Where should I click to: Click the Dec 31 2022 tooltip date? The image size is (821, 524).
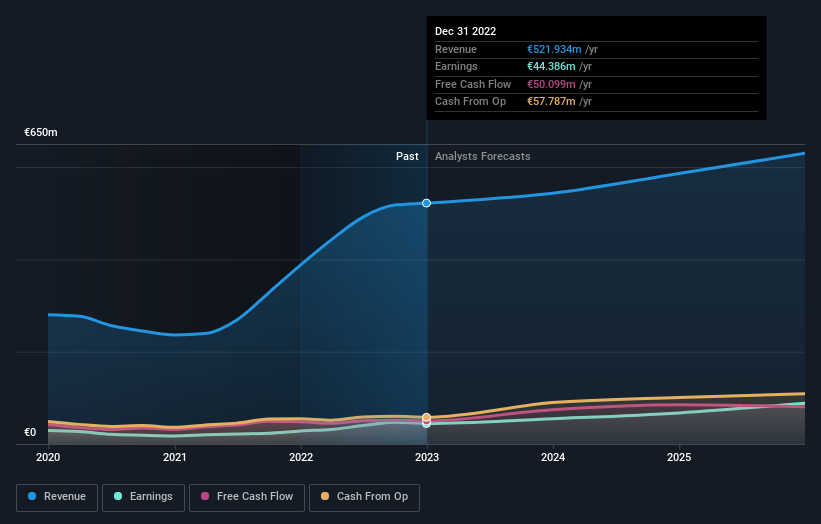point(465,31)
